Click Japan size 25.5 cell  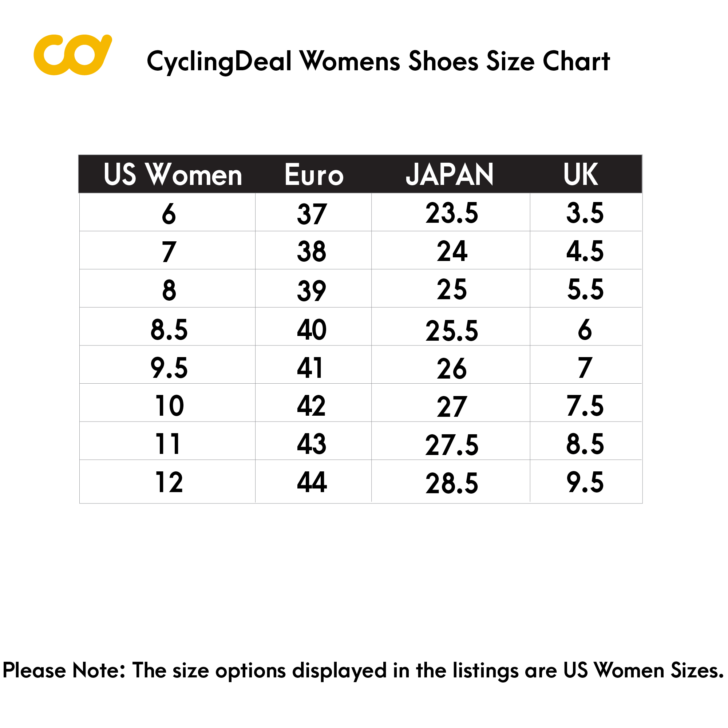coord(451,327)
